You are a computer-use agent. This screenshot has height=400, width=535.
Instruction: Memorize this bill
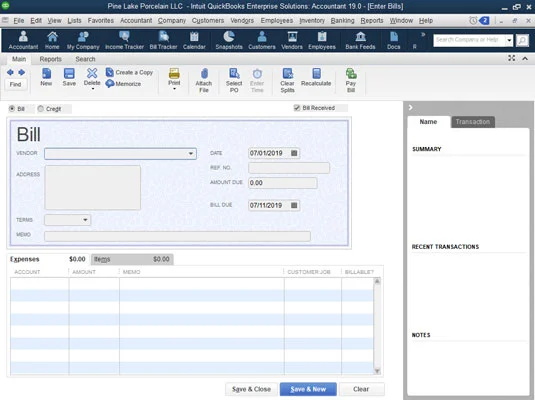[124, 84]
